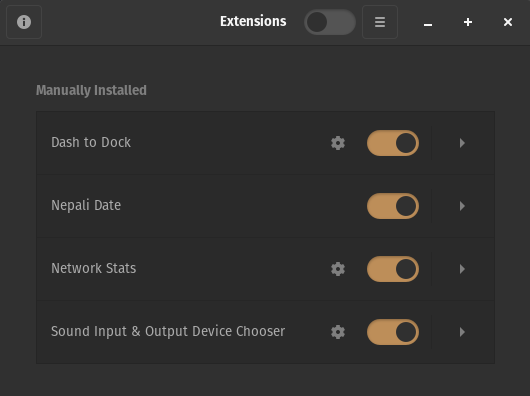Toggle the global Extensions switch in header

click(330, 22)
